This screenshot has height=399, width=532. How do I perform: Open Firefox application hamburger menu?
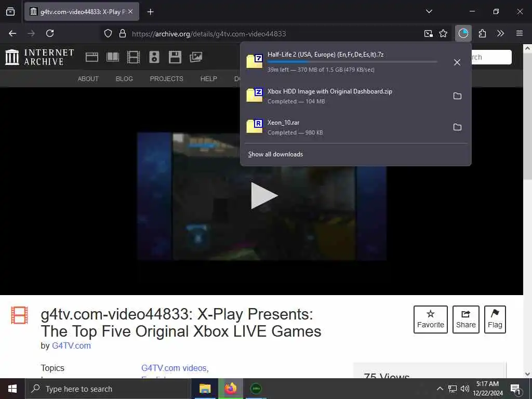point(520,33)
